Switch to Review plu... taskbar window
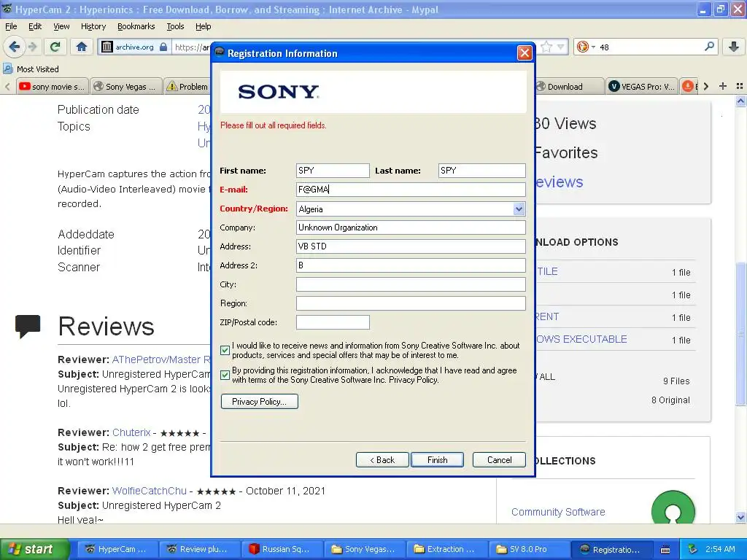The width and height of the screenshot is (747, 560). coord(198,549)
